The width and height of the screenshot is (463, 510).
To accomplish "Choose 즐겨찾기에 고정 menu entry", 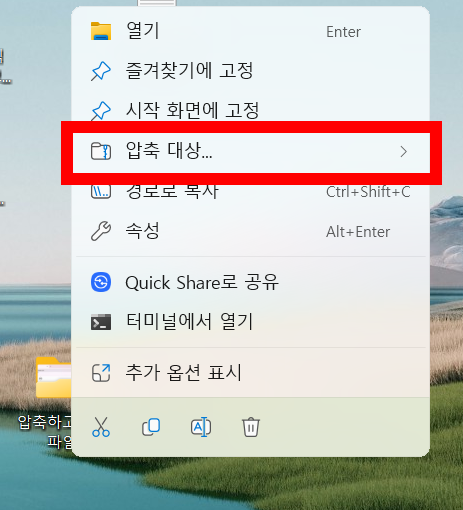I will tap(250, 71).
